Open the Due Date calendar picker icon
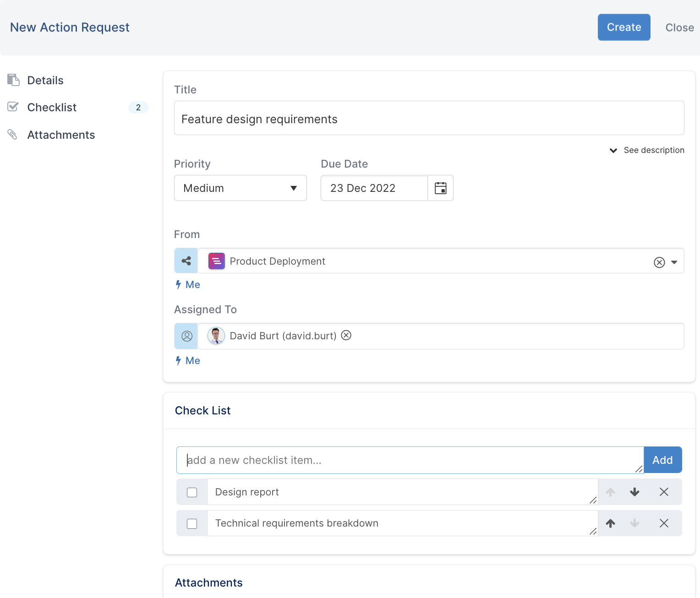The width and height of the screenshot is (700, 598). (440, 188)
